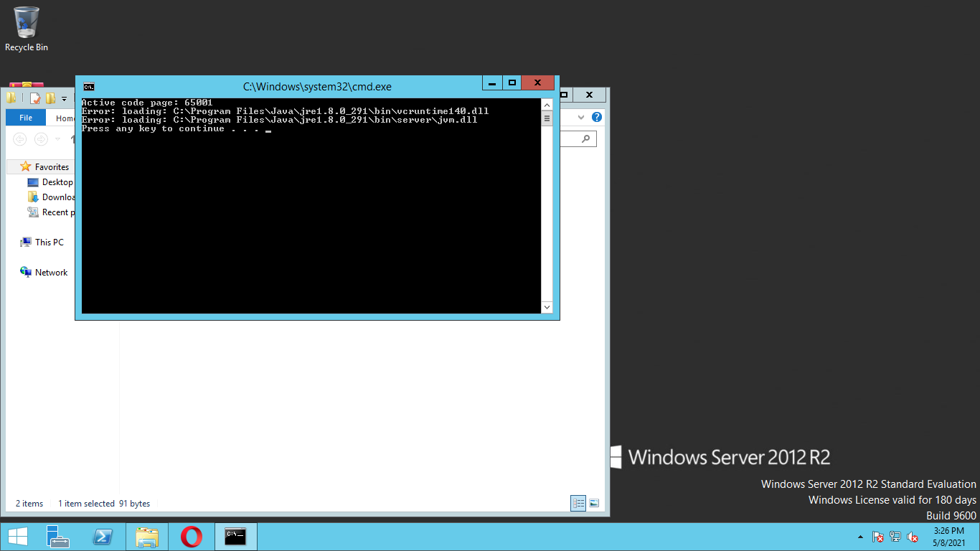Click the search magnifier in File Explorer

tap(587, 138)
